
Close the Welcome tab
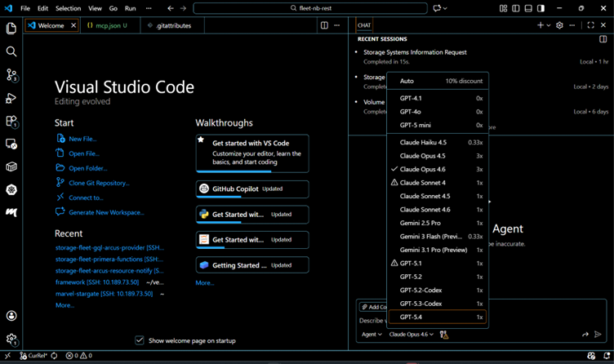pyautogui.click(x=73, y=25)
